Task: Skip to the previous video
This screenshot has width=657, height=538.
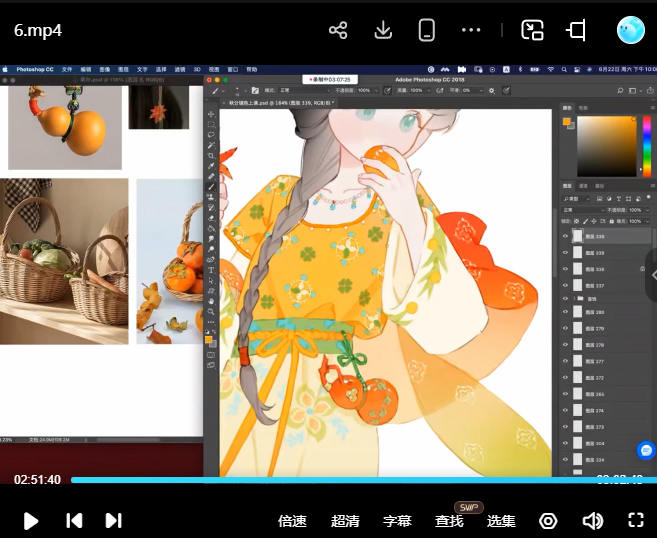Action: pyautogui.click(x=73, y=520)
